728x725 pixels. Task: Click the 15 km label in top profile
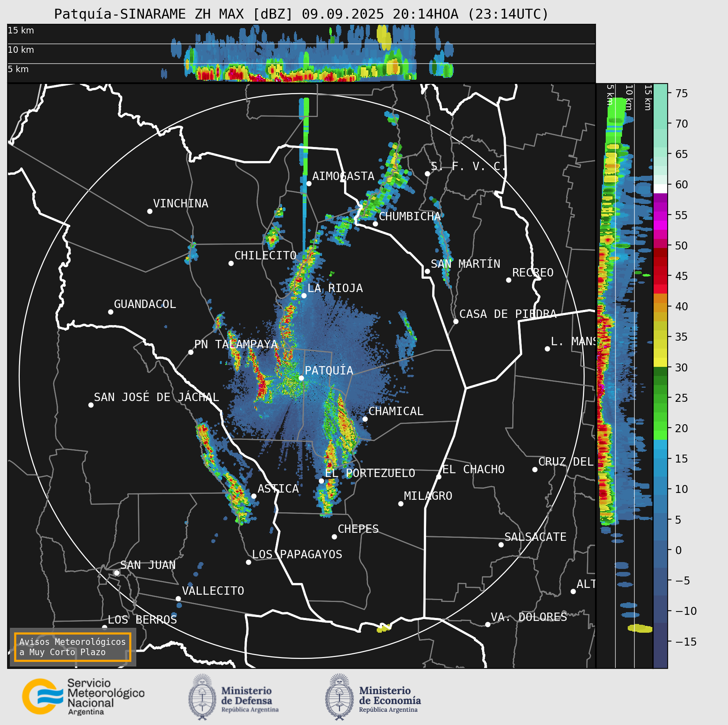[21, 30]
